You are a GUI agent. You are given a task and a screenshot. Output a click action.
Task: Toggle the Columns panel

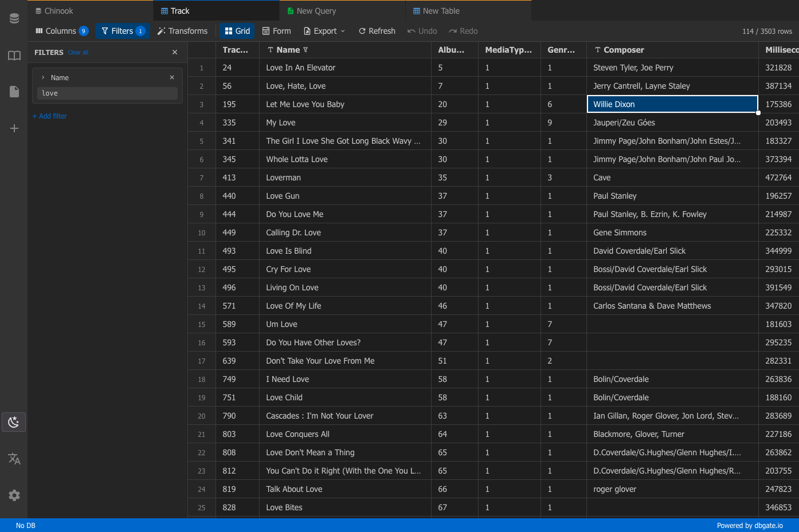point(61,31)
